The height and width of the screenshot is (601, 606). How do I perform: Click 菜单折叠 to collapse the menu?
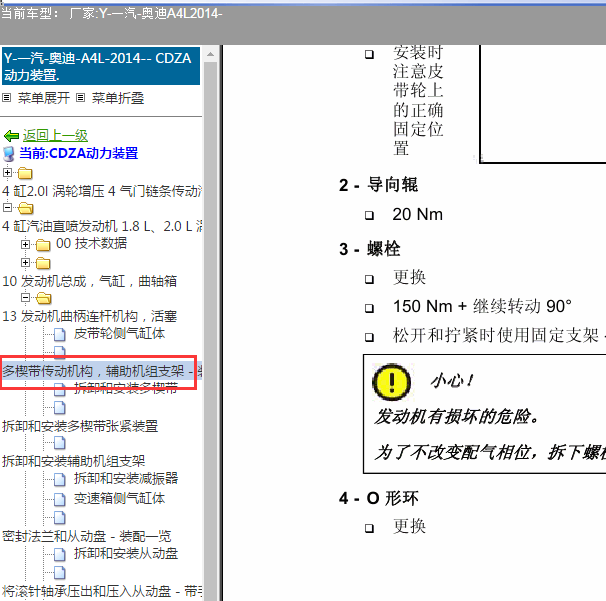click(118, 98)
